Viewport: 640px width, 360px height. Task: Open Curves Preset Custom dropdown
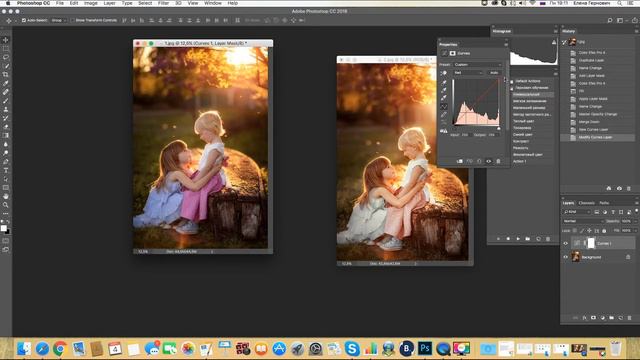pos(478,64)
